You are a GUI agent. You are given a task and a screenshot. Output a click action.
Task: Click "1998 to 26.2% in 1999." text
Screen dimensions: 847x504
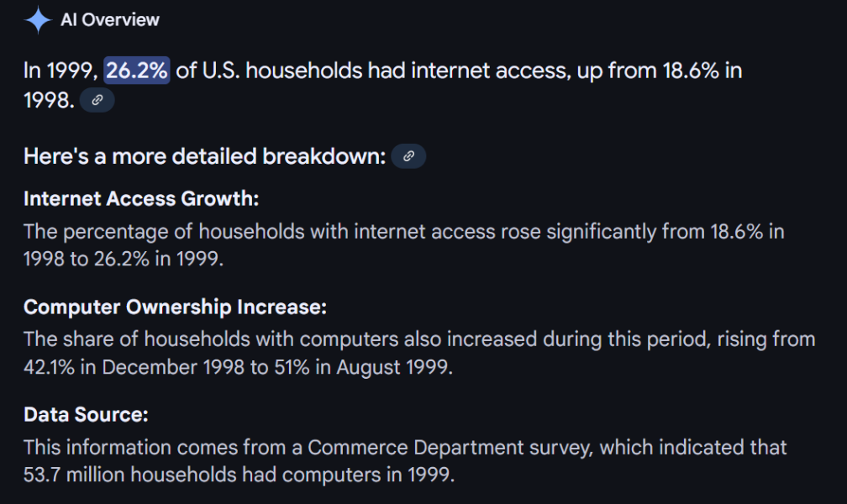pyautogui.click(x=124, y=259)
